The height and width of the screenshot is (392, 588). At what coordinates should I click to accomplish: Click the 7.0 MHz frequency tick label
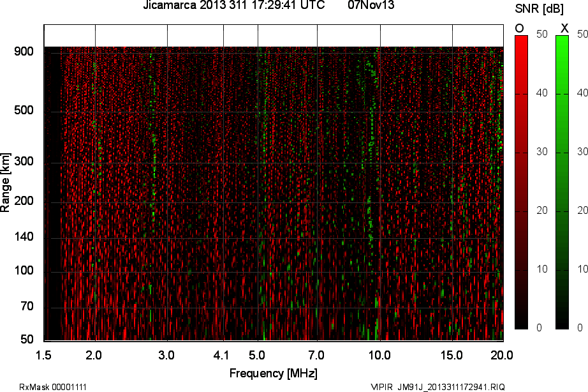point(316,354)
